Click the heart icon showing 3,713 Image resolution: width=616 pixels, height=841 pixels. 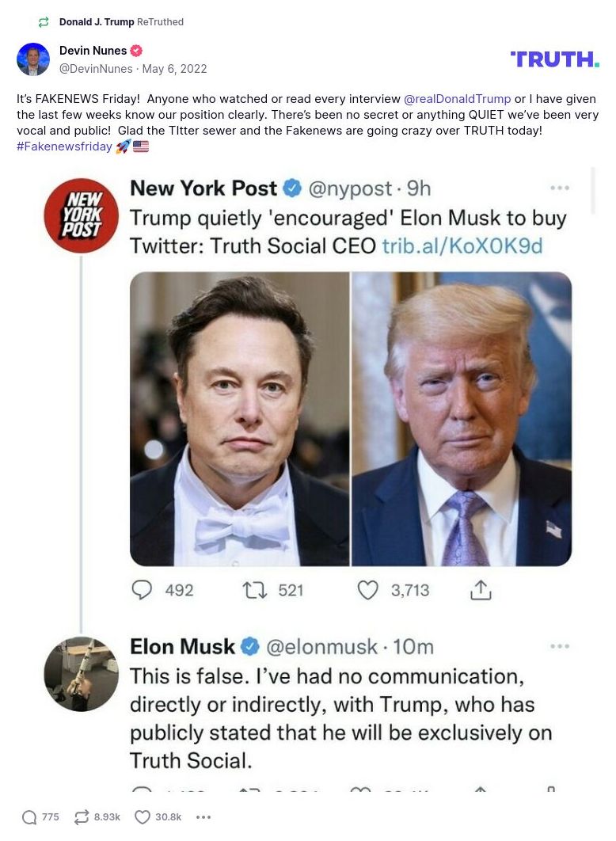pos(367,589)
